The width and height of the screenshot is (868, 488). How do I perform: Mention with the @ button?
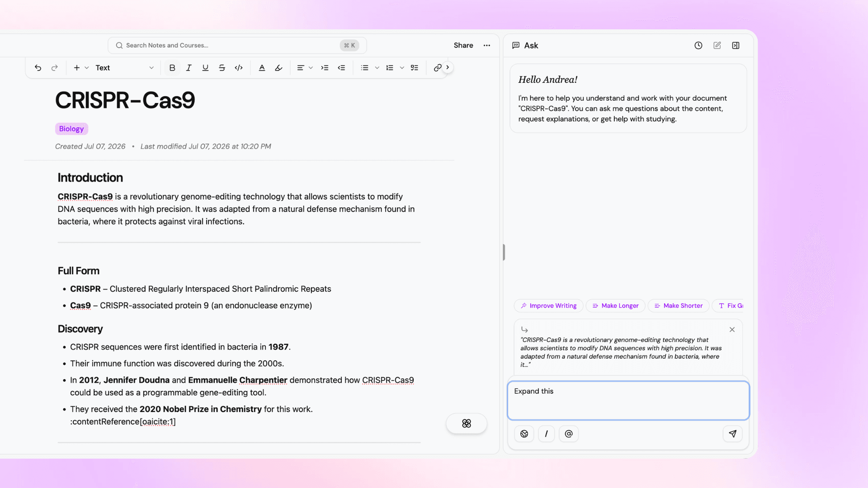[569, 434]
